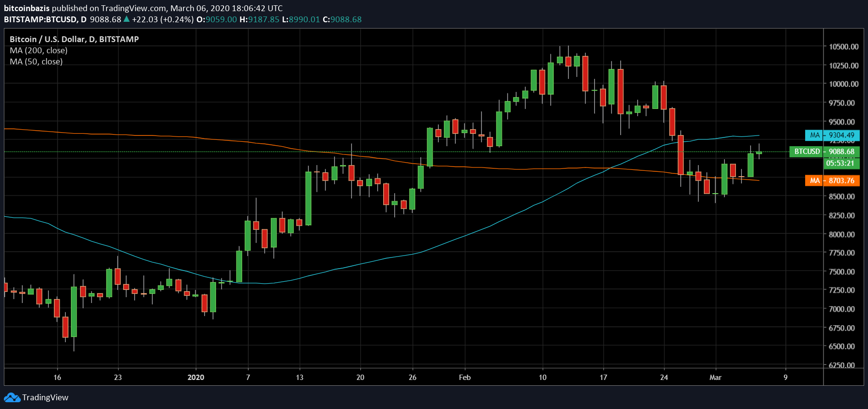Click the 24 date label on time axis
Viewport: 868px width, 409px height.
click(664, 378)
